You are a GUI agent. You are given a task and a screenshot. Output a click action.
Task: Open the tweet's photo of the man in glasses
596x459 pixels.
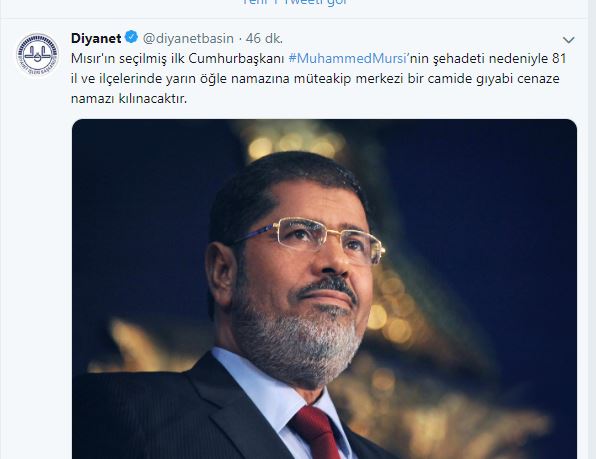pyautogui.click(x=324, y=289)
